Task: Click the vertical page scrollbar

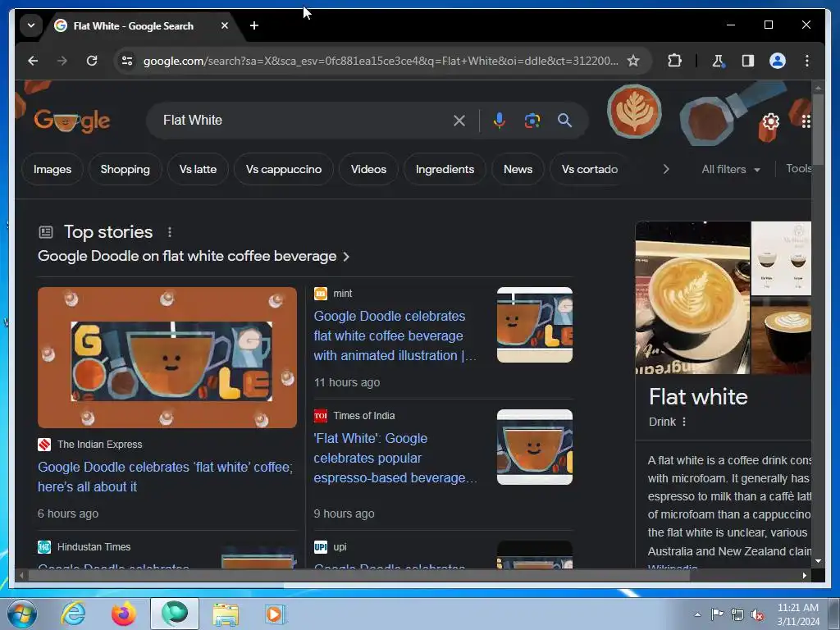Action: (818, 129)
